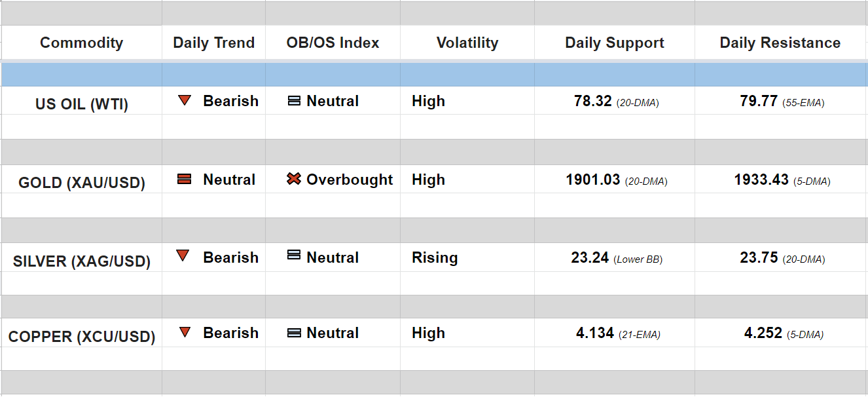The image size is (868, 416).
Task: Click the Daily Resistance header cell
Action: click(780, 43)
